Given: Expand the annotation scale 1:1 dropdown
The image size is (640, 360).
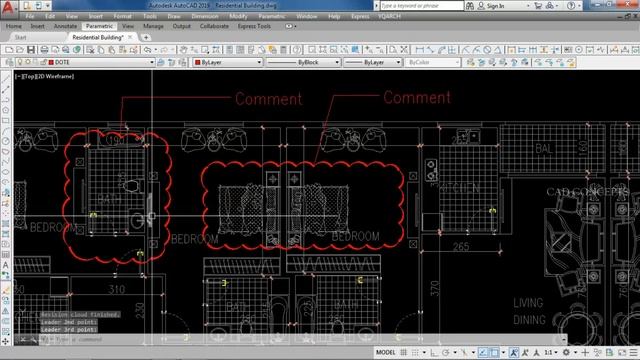Looking at the screenshot, I should [x=557, y=352].
